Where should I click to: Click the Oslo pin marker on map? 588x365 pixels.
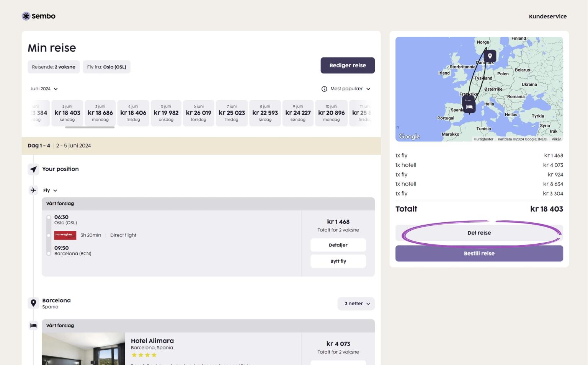490,56
